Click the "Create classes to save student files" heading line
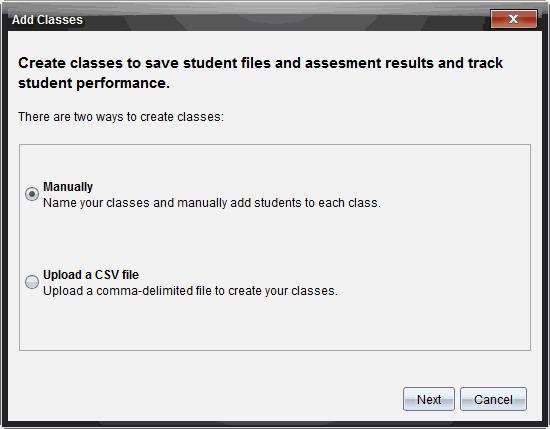The image size is (550, 429). pos(261,63)
